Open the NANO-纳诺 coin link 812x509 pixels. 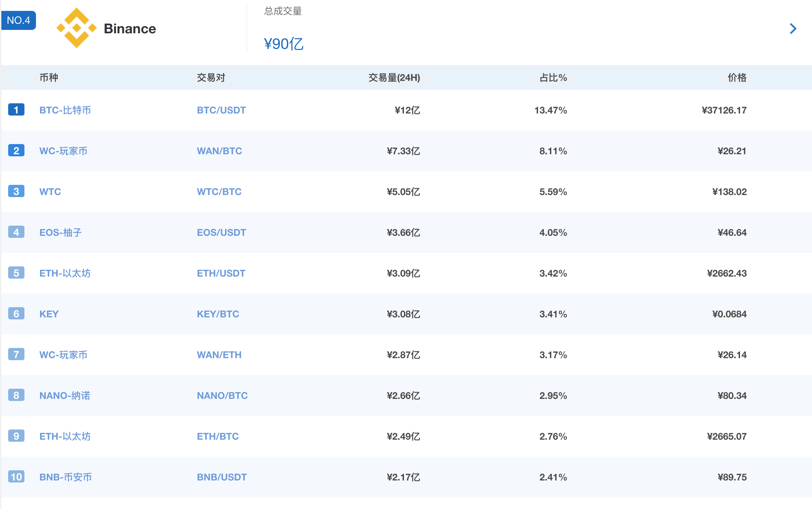(x=64, y=396)
